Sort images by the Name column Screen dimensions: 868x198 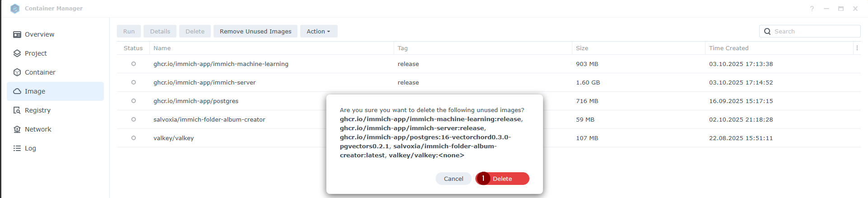(162, 48)
